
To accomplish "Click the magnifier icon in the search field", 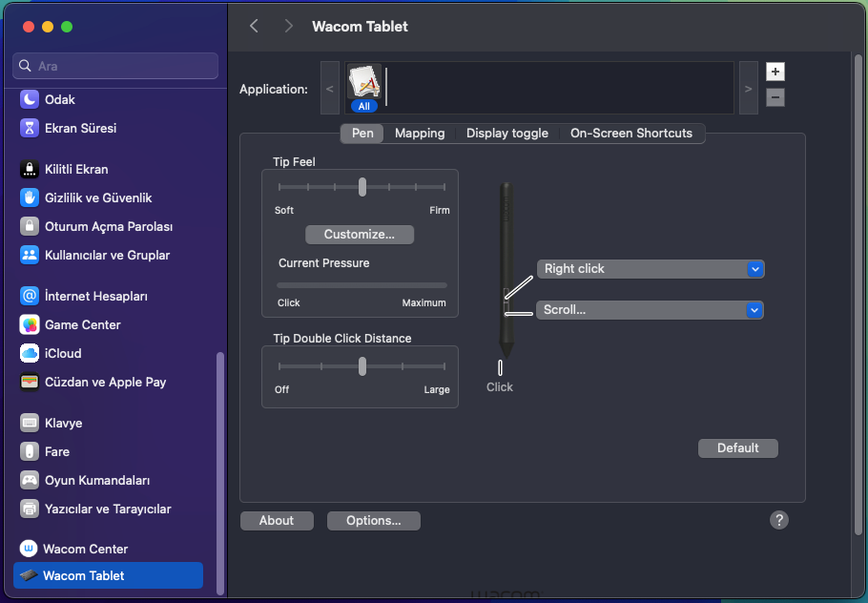I will 25,66.
